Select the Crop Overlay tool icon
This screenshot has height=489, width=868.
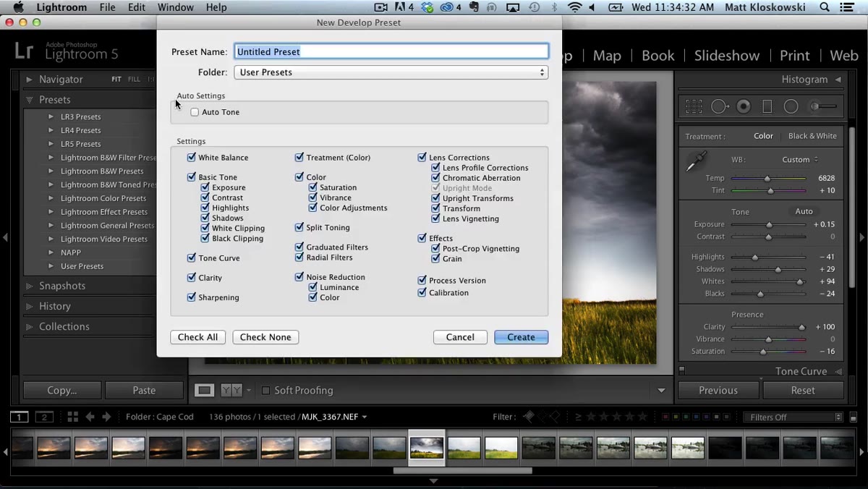[x=694, y=106]
